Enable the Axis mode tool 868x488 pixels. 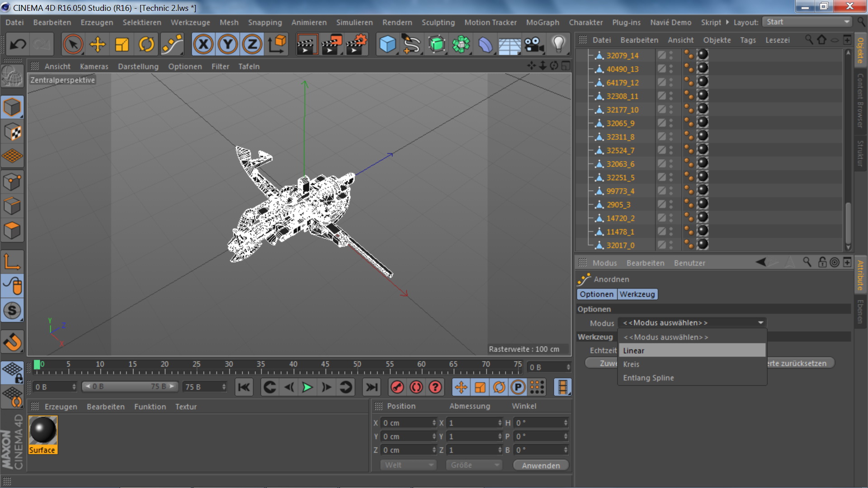coord(12,261)
